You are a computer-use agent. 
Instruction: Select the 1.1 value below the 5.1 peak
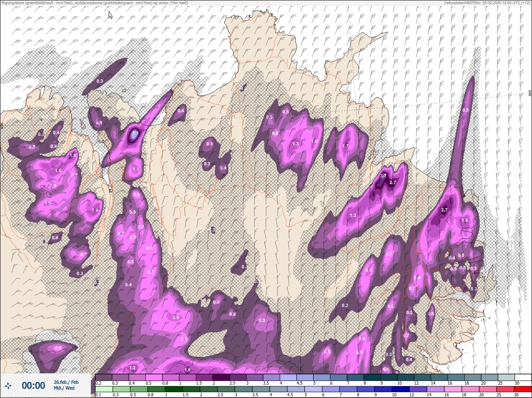tap(136, 170)
